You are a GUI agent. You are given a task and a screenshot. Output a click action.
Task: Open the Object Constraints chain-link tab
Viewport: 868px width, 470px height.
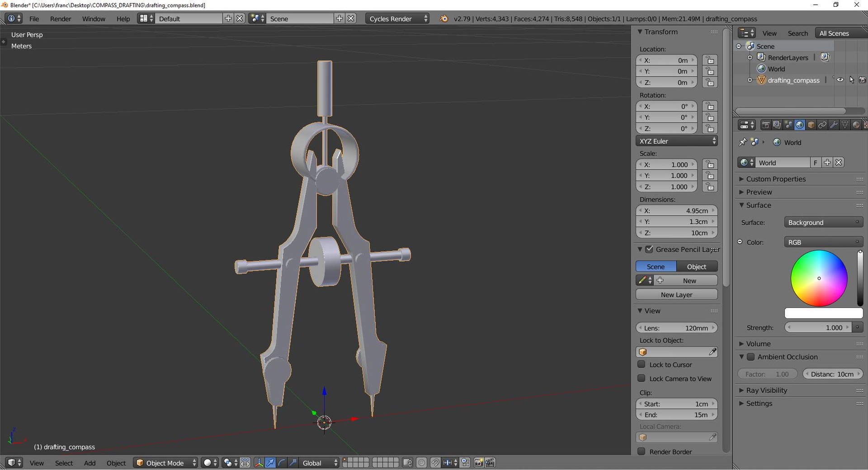point(822,125)
